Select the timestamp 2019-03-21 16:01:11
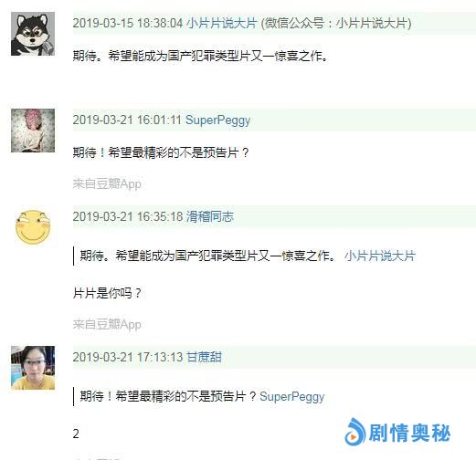 127,120
